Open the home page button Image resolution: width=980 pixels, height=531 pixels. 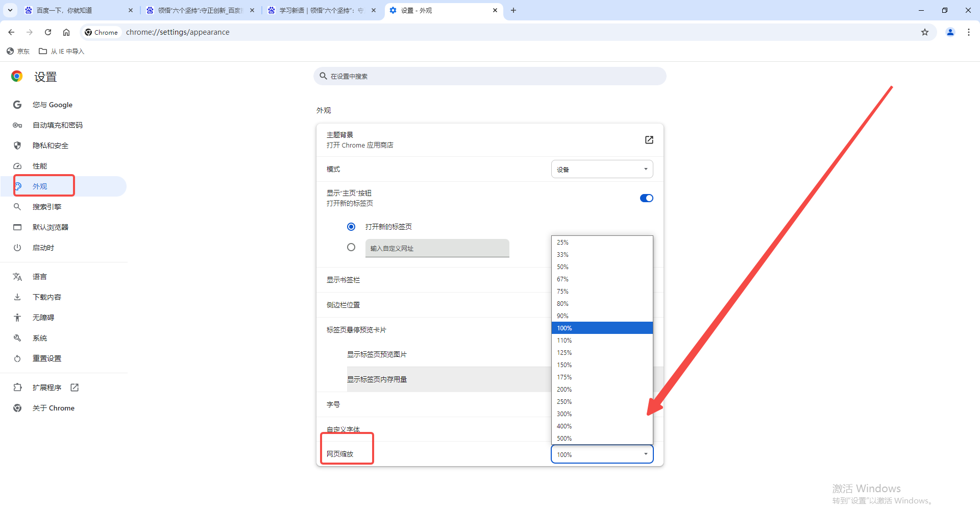pyautogui.click(x=66, y=32)
